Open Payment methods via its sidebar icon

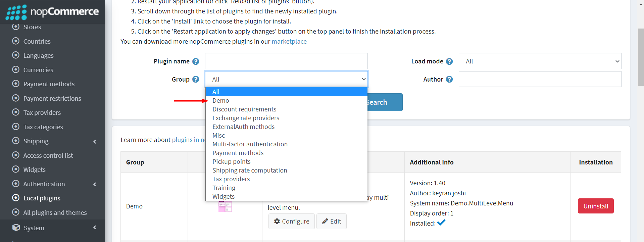pyautogui.click(x=16, y=84)
